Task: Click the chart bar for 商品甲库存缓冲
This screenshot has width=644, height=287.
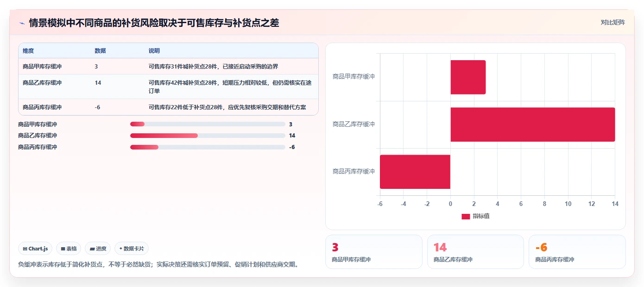Action: (x=468, y=77)
